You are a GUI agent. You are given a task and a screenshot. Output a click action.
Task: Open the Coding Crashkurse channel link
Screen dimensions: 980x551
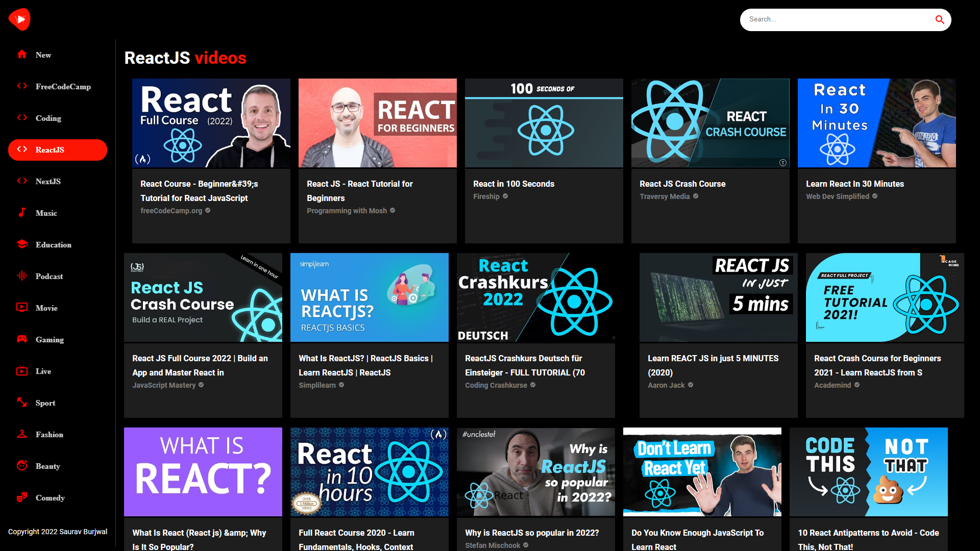click(496, 385)
